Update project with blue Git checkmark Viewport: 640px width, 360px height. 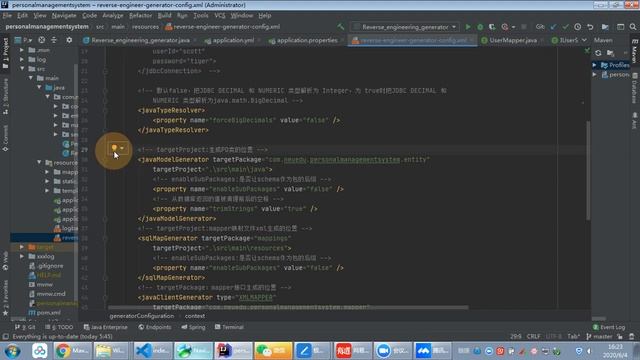tap(553, 27)
